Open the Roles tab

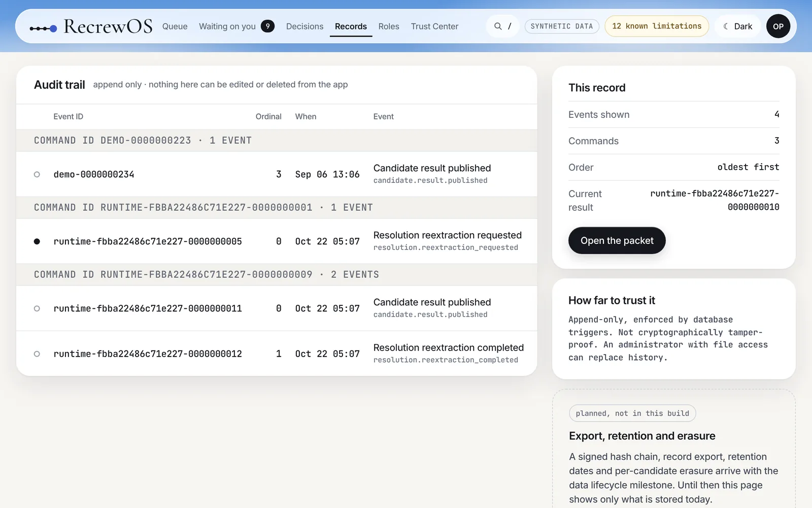pos(389,26)
